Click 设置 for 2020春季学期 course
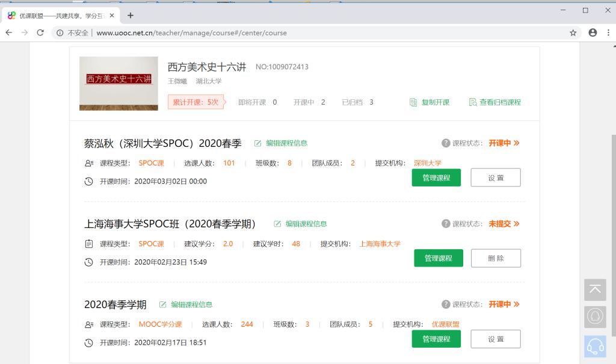Image resolution: width=616 pixels, height=364 pixels. [x=496, y=339]
